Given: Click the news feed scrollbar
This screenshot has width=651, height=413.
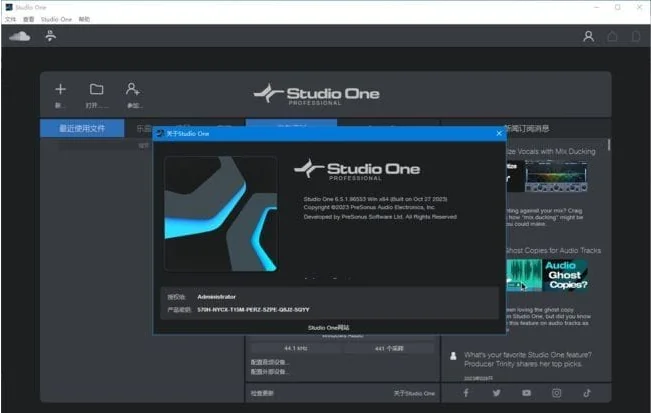Looking at the screenshot, I should (x=609, y=144).
